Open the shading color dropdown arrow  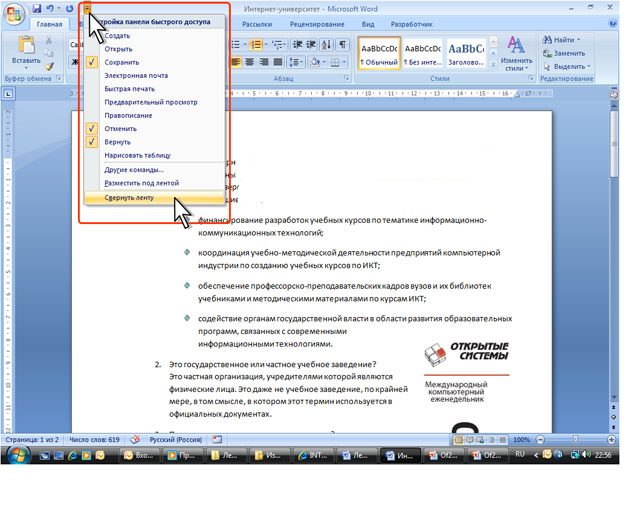coord(324,62)
